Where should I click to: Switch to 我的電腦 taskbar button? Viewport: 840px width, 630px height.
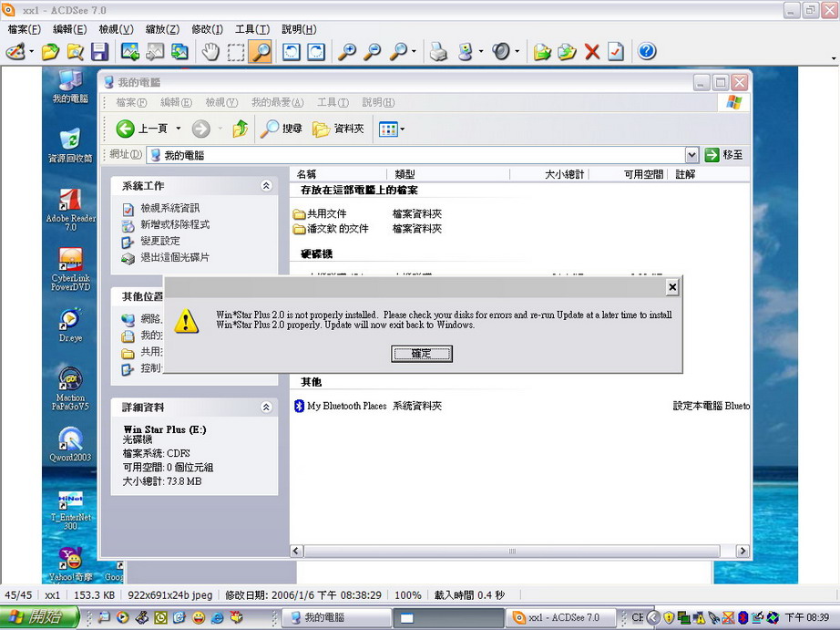pos(336,617)
